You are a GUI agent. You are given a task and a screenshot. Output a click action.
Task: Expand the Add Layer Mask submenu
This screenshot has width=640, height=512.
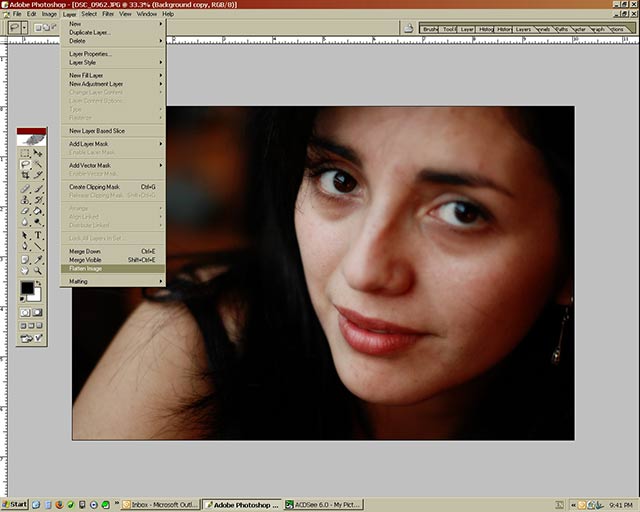[x=113, y=144]
